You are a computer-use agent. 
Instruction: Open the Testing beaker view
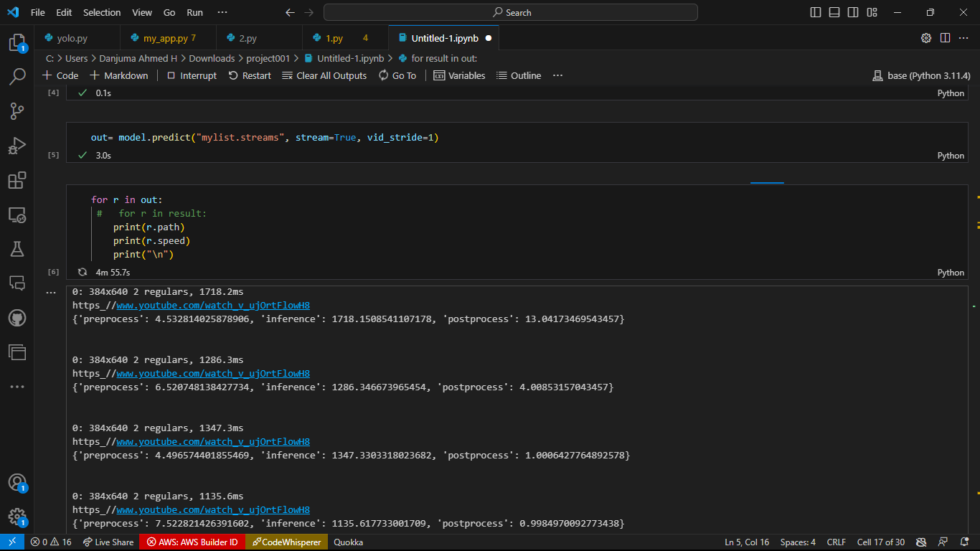click(17, 249)
